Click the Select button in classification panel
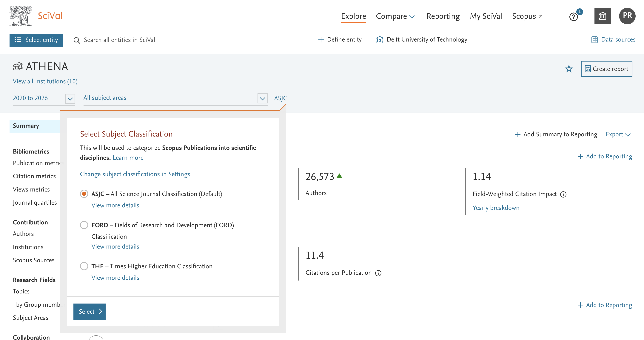Image resolution: width=644 pixels, height=340 pixels. [x=89, y=311]
